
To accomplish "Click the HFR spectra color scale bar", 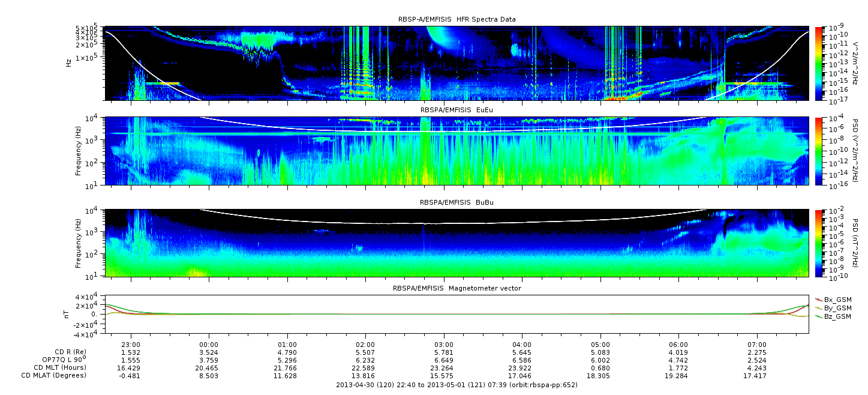I will [x=819, y=63].
